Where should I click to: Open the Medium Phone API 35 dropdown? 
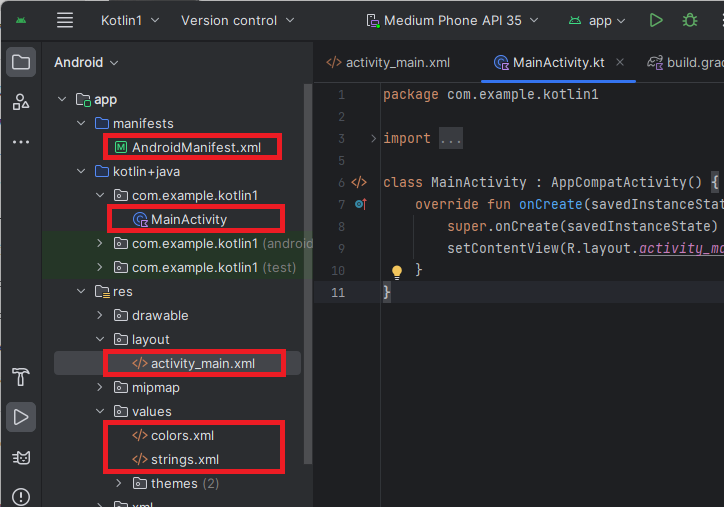(x=453, y=20)
